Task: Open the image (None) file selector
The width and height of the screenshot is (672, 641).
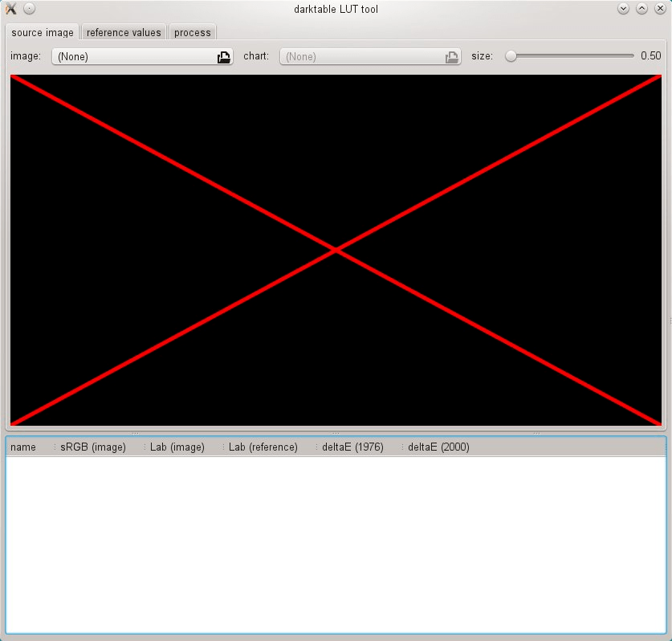Action: 136,56
